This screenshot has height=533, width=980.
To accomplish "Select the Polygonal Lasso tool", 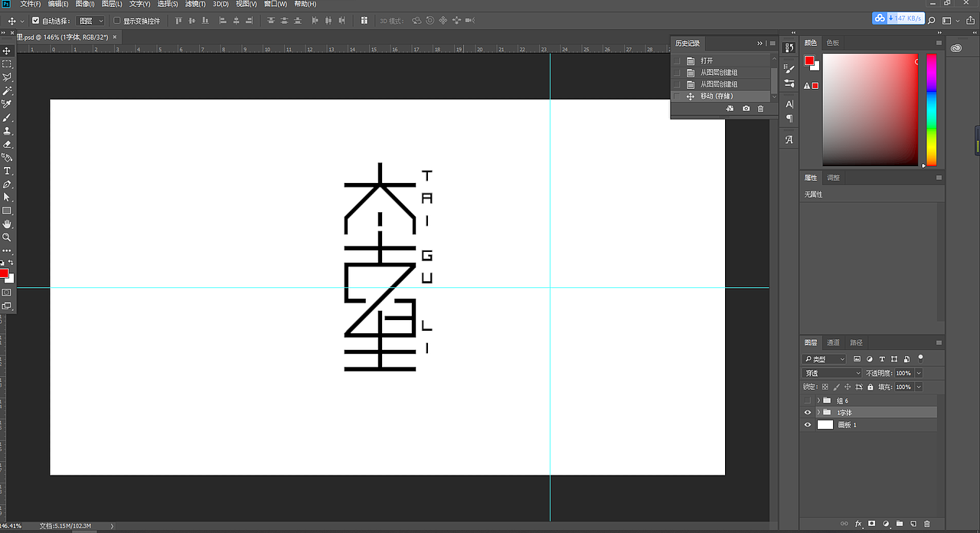I will pos(7,77).
